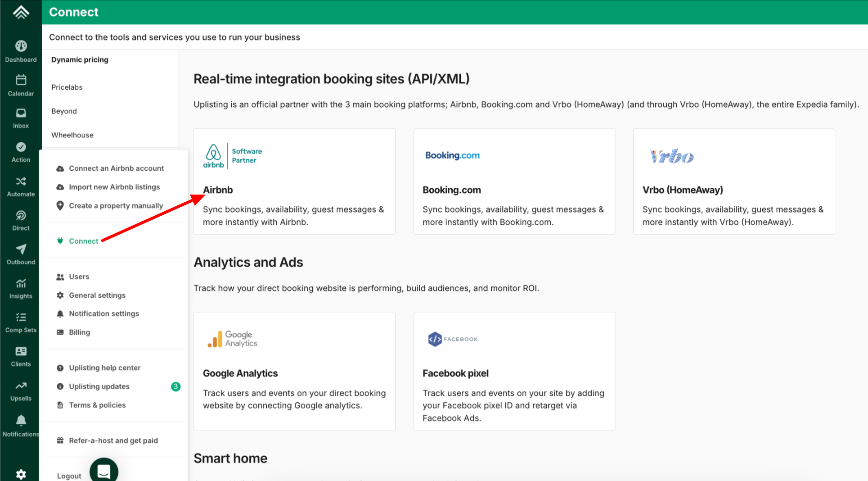This screenshot has width=868, height=481.
Task: Click the Upsells trend icon
Action: [21, 386]
